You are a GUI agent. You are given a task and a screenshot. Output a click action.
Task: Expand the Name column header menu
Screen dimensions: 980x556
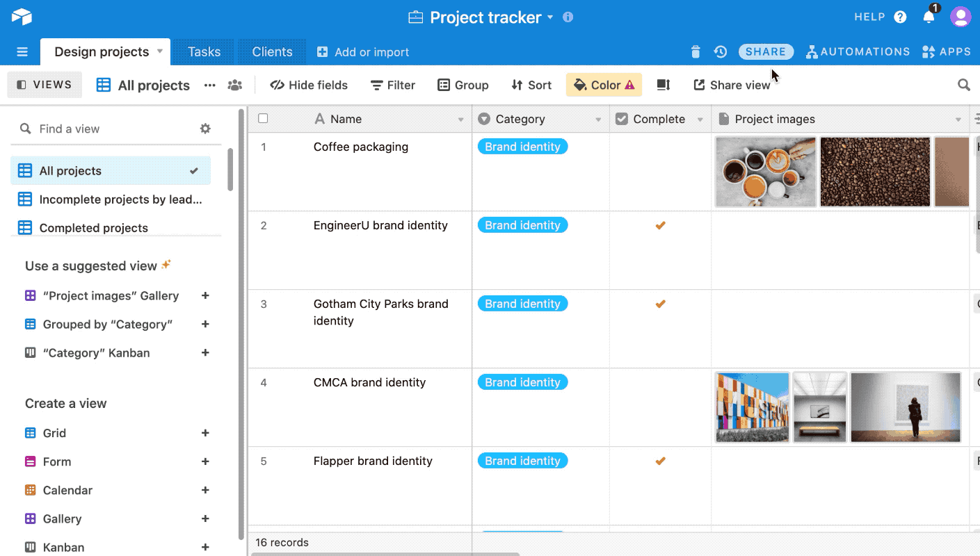[460, 119]
